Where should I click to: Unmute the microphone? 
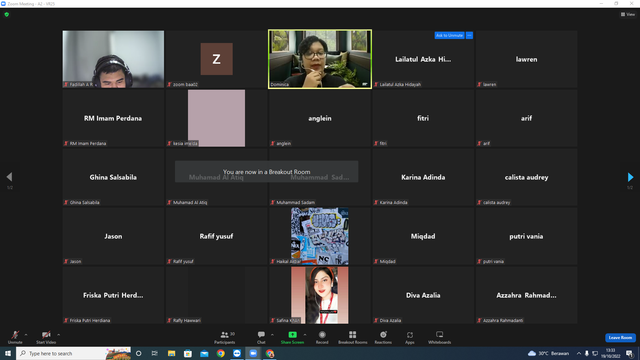click(x=15, y=337)
